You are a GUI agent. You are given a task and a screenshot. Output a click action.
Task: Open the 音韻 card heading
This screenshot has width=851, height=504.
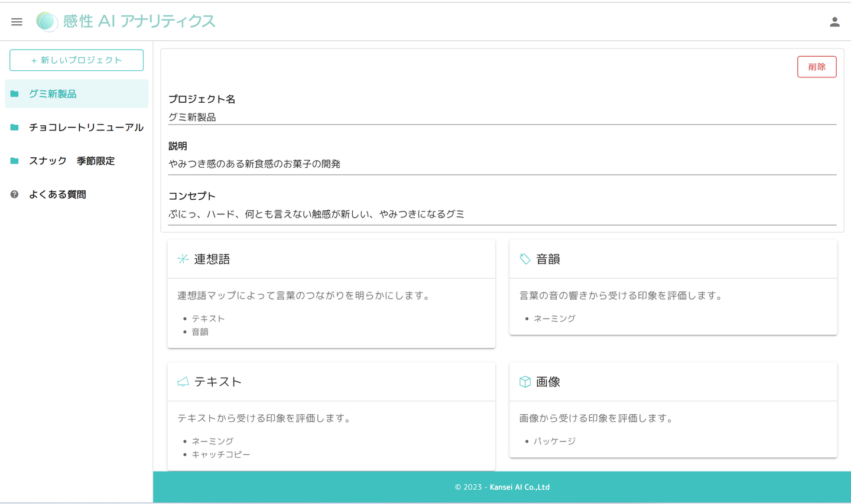tap(548, 259)
